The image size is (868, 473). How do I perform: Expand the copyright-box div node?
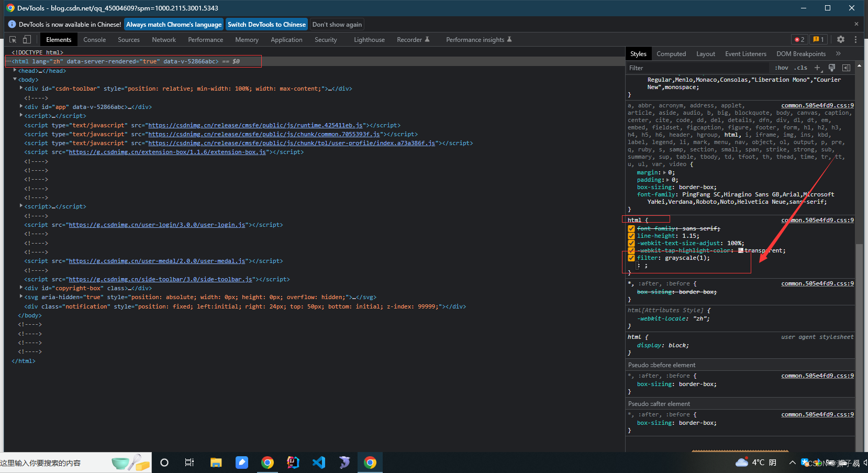coord(21,288)
